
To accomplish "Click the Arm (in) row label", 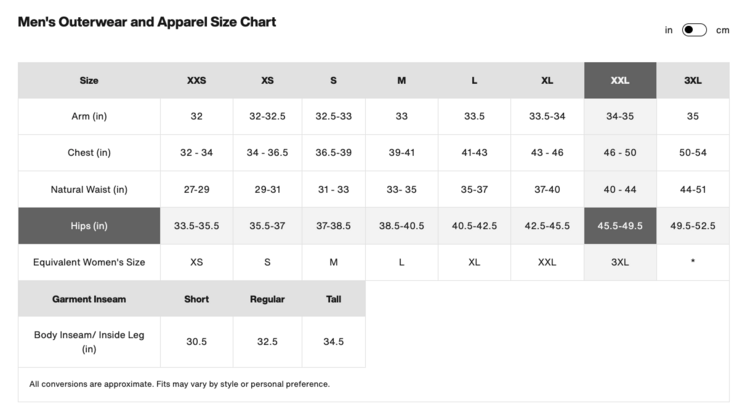I will [89, 116].
